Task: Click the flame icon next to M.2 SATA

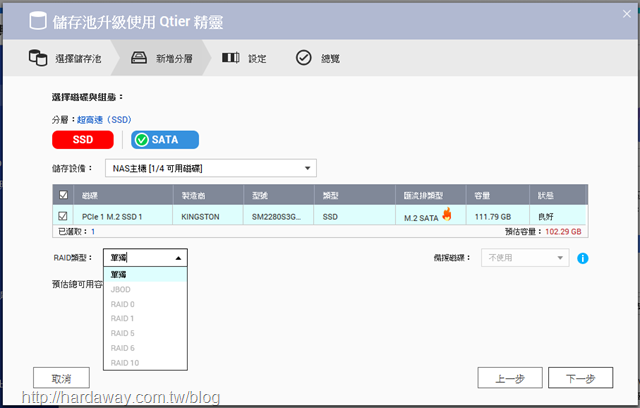Action: tap(447, 214)
